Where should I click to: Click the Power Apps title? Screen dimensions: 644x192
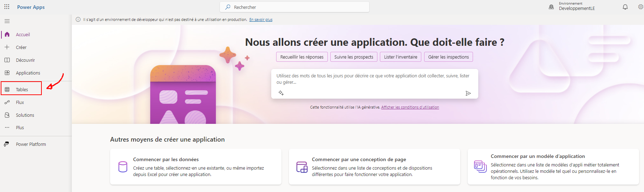pyautogui.click(x=31, y=7)
